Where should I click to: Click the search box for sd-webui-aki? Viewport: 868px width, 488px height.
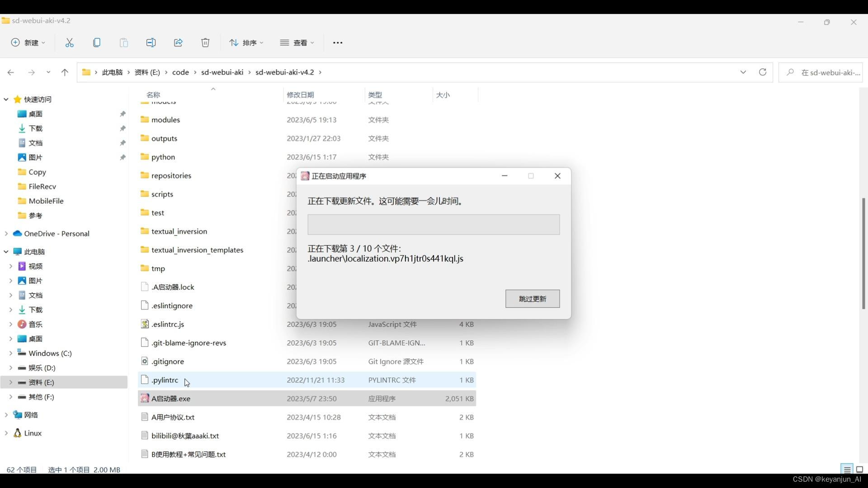point(821,72)
